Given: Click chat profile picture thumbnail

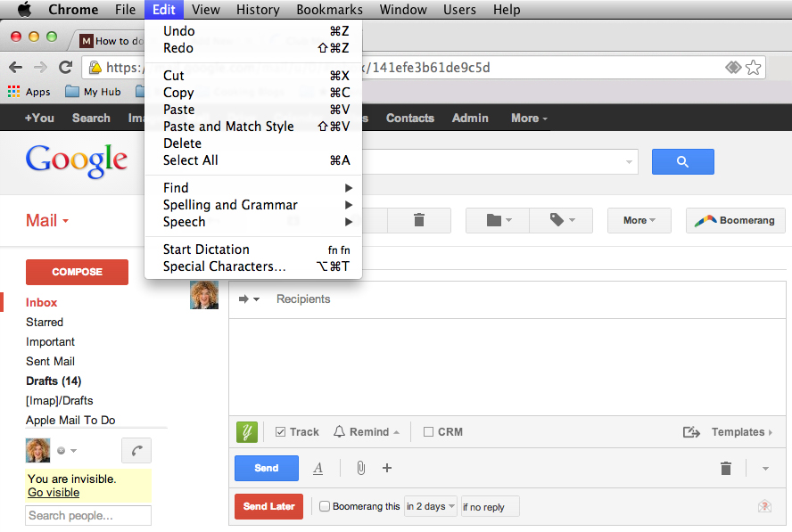Looking at the screenshot, I should (x=37, y=450).
